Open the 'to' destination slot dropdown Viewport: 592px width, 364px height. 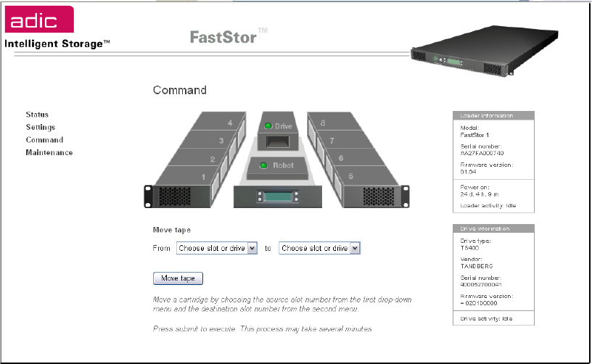[x=319, y=248]
